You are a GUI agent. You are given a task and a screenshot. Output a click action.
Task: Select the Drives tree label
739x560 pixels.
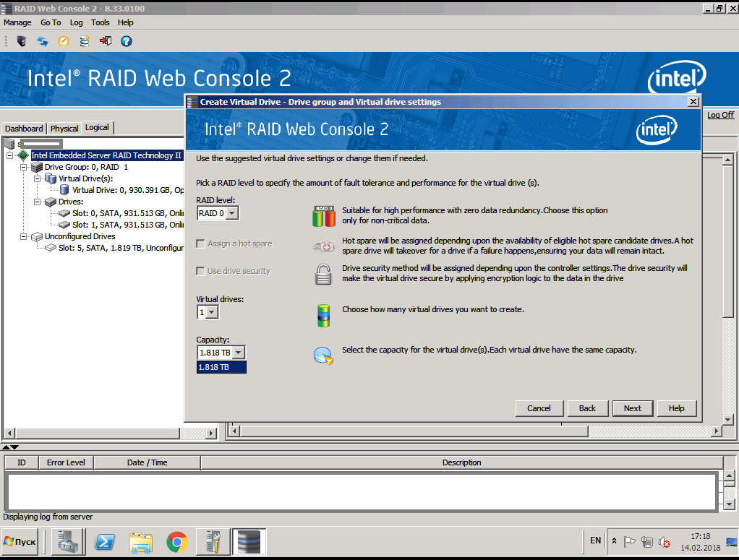[71, 202]
